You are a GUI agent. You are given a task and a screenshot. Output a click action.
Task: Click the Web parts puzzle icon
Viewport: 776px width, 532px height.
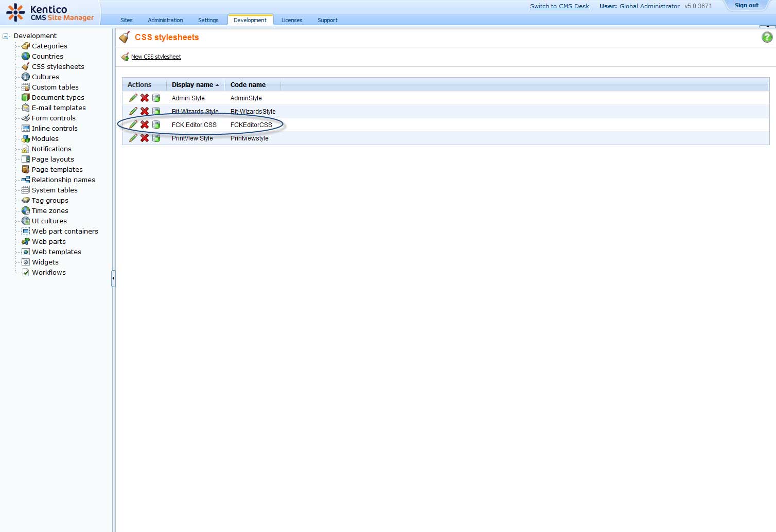click(x=26, y=241)
